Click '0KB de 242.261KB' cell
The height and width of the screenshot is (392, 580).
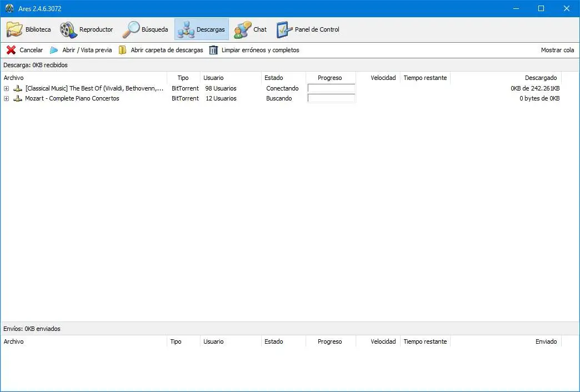535,88
